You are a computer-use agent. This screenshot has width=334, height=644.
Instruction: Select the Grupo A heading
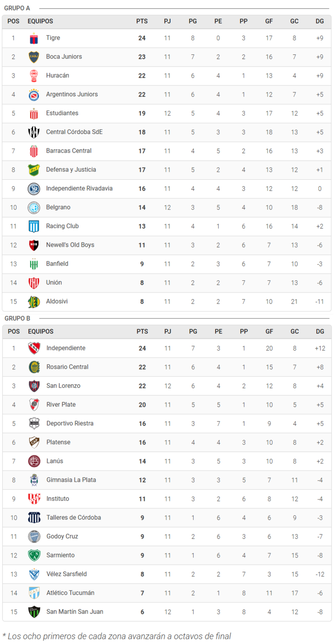[17, 8]
